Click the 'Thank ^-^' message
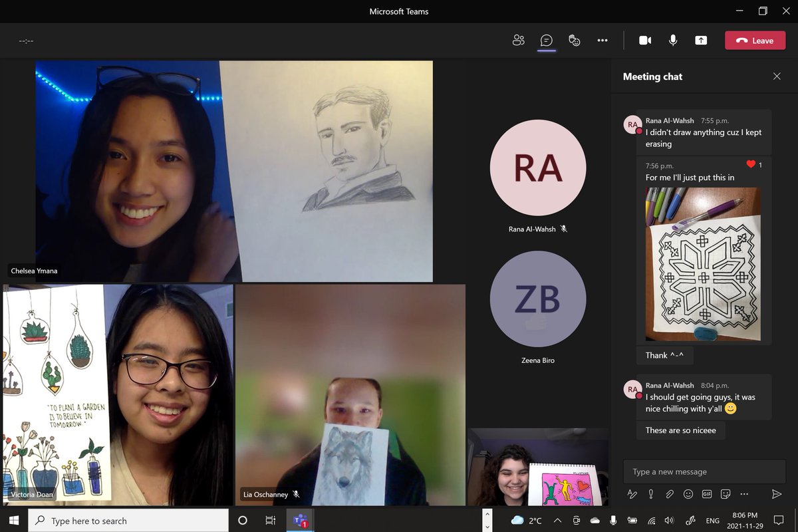Screen dimensions: 798x532 [x=665, y=355]
